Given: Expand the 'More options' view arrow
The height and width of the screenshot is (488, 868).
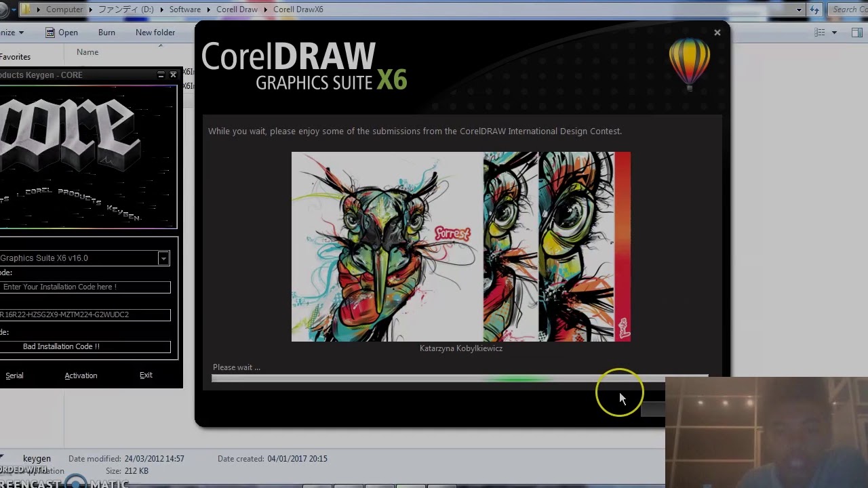Looking at the screenshot, I should (x=834, y=33).
